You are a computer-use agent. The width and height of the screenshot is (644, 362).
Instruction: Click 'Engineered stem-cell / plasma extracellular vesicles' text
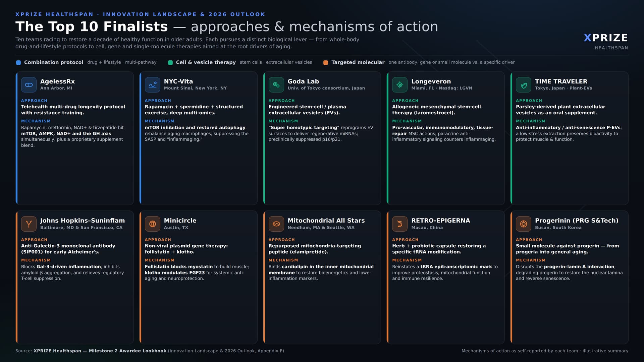coord(307,110)
